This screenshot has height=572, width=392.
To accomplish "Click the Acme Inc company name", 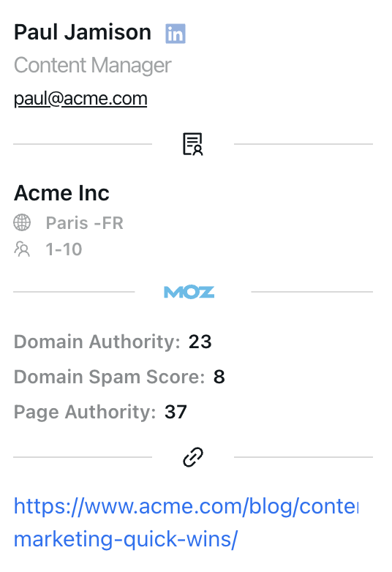I will coord(61,192).
